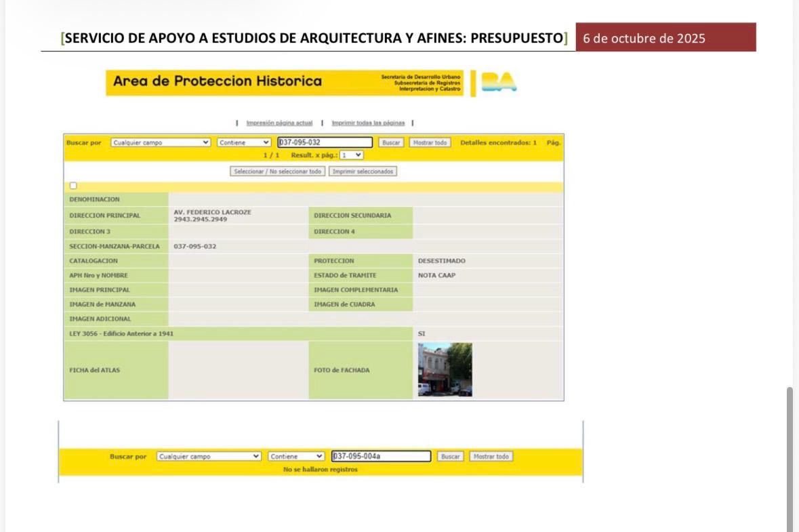The height and width of the screenshot is (532, 799).
Task: Click the 'Impresión página actual' link
Action: click(279, 123)
